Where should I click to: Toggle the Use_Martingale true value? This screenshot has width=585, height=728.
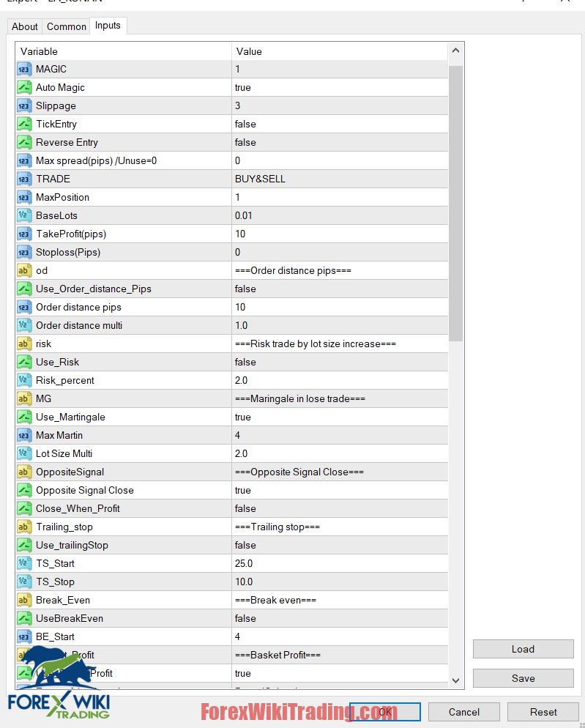point(340,417)
